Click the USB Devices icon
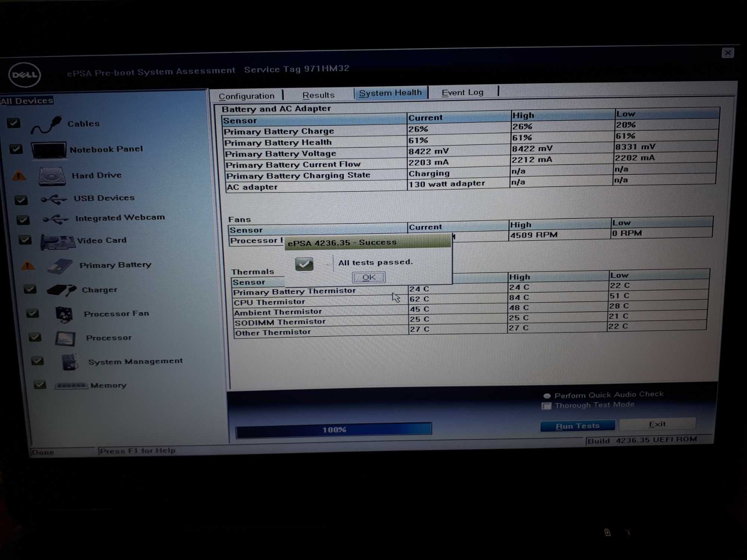This screenshot has height=560, width=747. (x=54, y=199)
